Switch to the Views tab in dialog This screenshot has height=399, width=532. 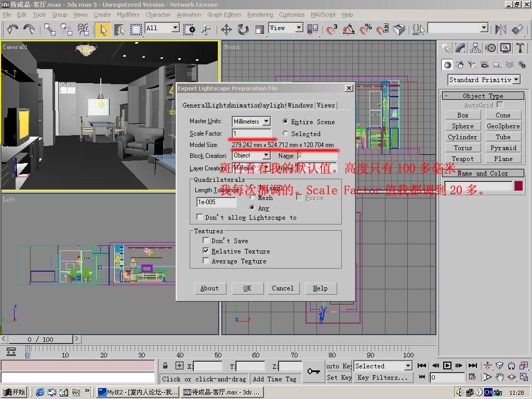pos(326,105)
